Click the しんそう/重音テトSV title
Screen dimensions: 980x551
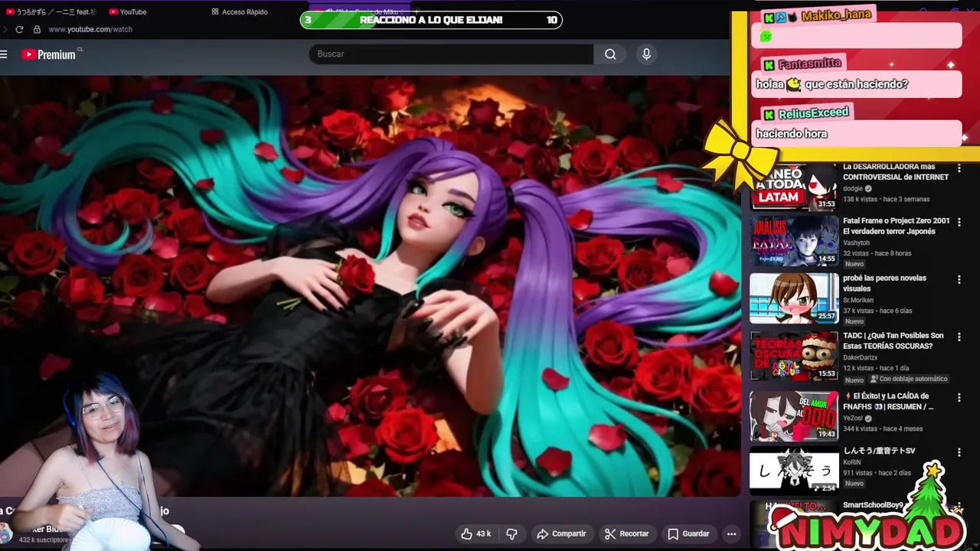point(879,451)
